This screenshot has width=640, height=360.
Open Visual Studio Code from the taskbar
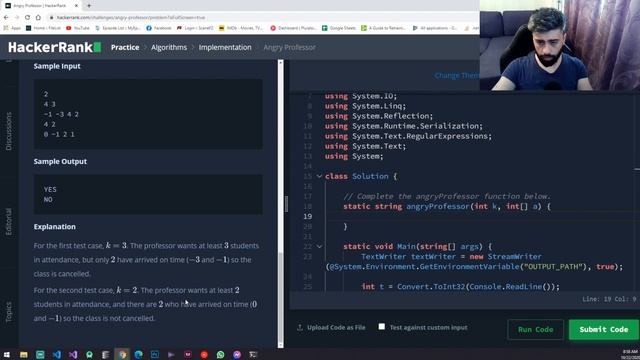pos(57,354)
